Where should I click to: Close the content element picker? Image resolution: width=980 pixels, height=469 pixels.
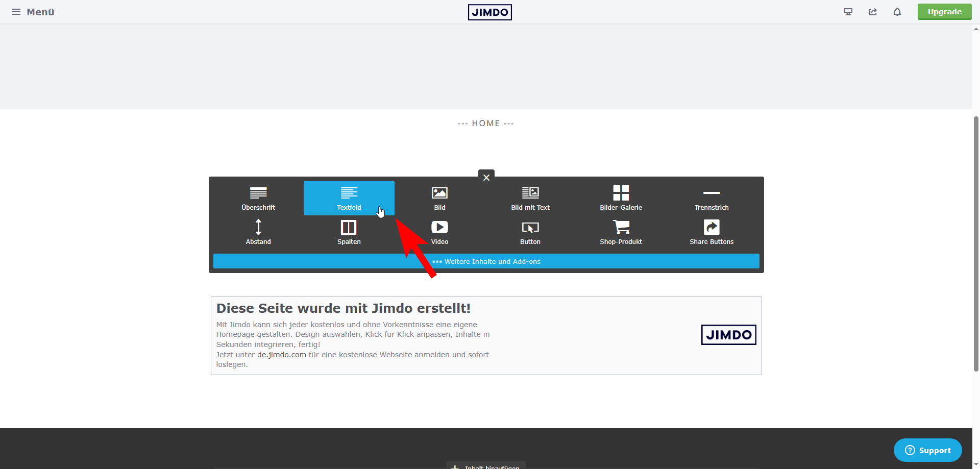[486, 177]
